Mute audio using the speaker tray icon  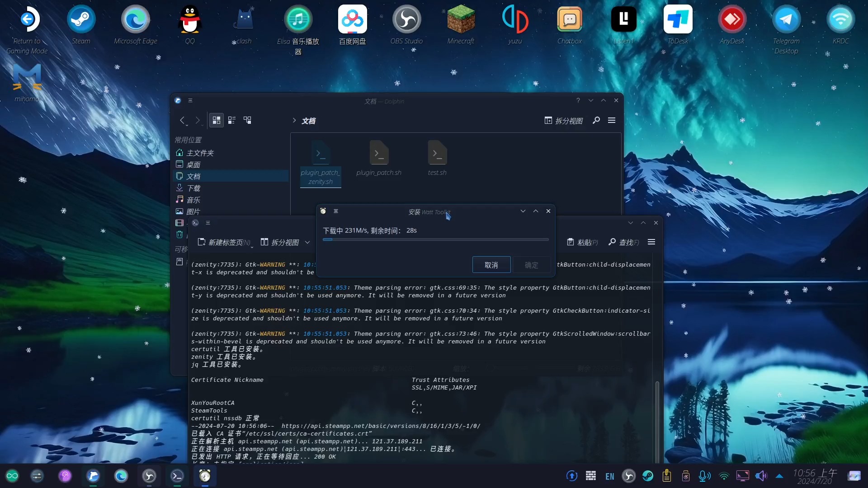[x=761, y=476]
